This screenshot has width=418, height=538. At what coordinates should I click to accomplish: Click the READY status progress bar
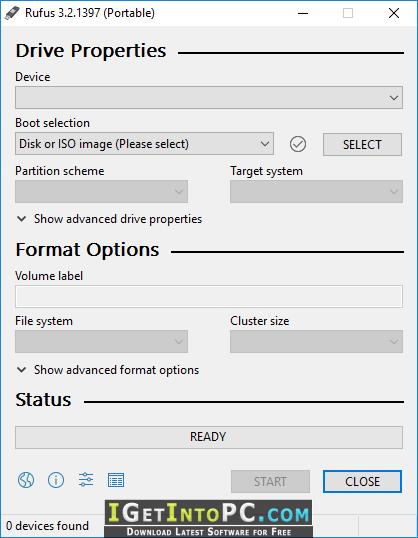(x=209, y=437)
